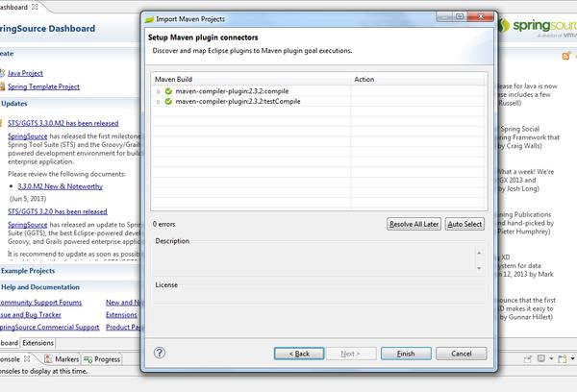
Task: Click the Import Maven Projects title bar icon
Action: pos(149,19)
